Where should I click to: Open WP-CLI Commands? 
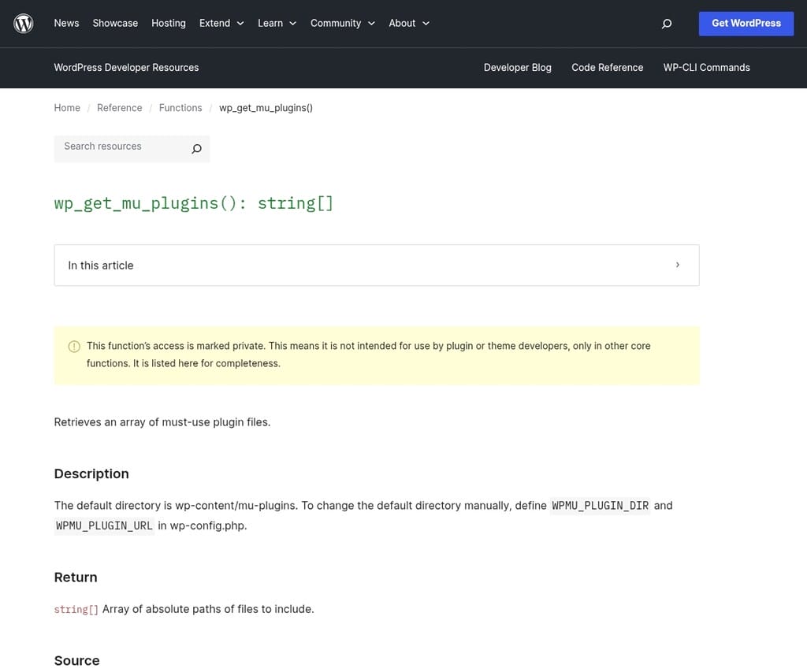tap(706, 67)
